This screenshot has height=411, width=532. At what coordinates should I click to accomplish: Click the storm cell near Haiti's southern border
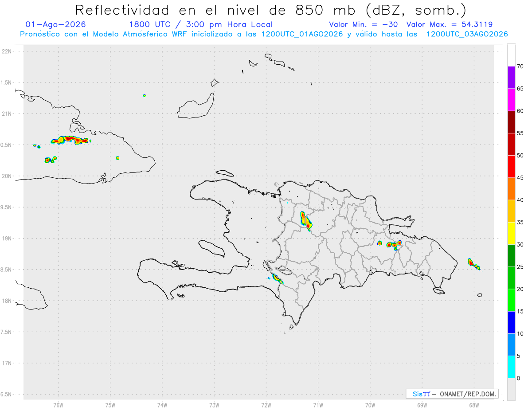pos(277,278)
